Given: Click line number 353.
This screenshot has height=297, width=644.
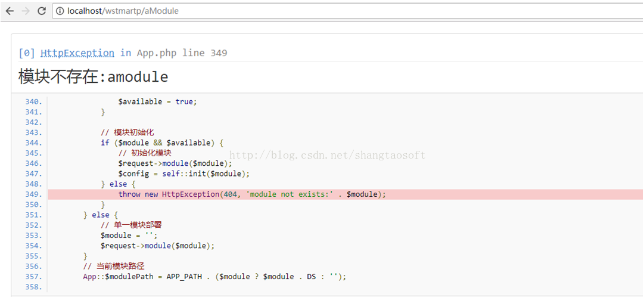Looking at the screenshot, I should click(33, 236).
